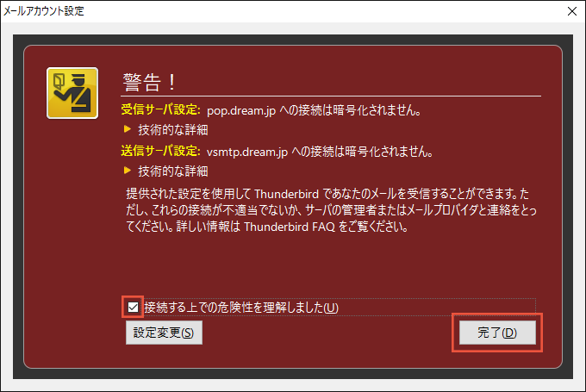Image resolution: width=586 pixels, height=392 pixels.
Task: Click the Thunderbird FAQ mention in paragraph
Action: tap(290, 227)
